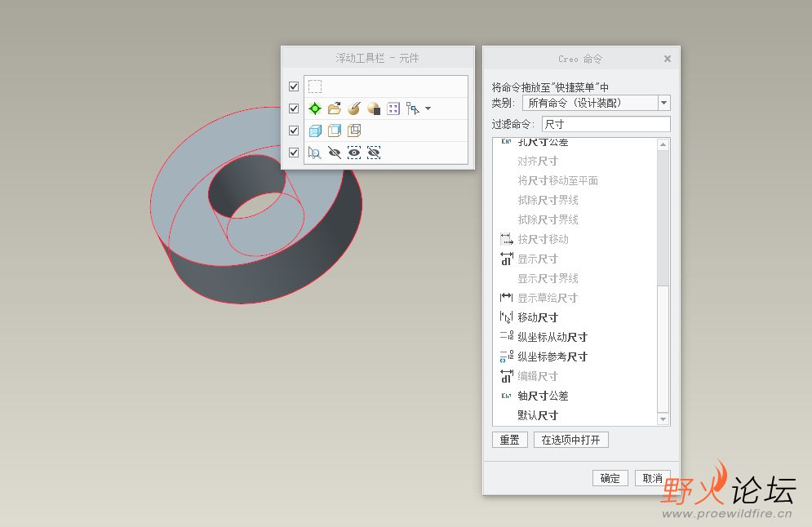Click the 纵坐标参考尺寸 icon
812x527 pixels.
507,356
